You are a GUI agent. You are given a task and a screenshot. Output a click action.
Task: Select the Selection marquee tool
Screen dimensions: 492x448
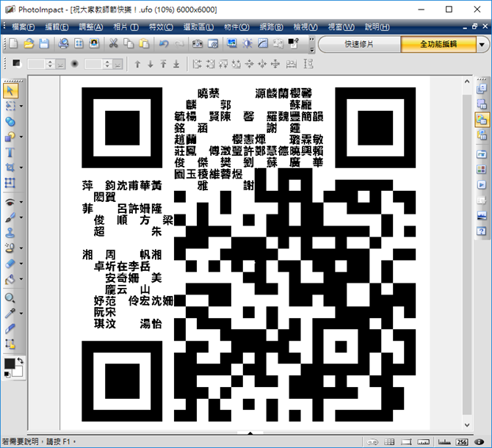pos(10,106)
